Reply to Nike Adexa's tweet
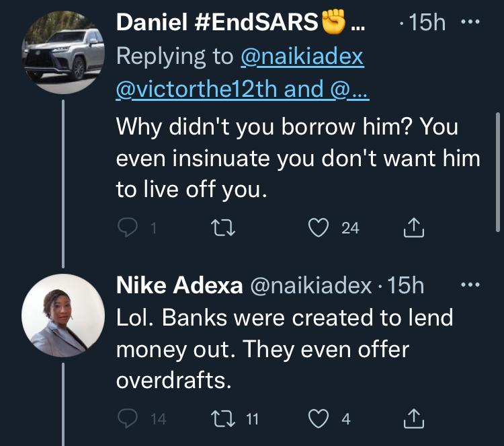504x446 pixels. point(128,419)
